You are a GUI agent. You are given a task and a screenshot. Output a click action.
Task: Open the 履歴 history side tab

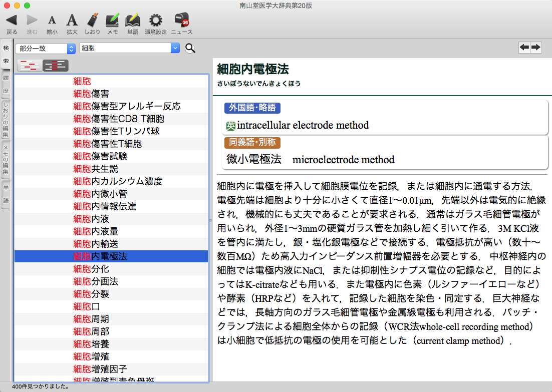6,85
